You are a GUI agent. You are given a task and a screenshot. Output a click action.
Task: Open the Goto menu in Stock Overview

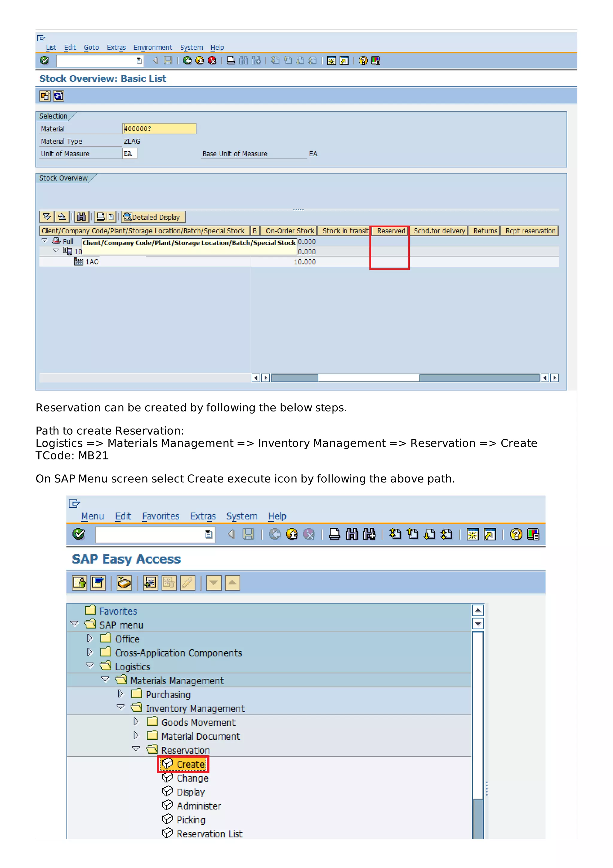pos(91,47)
